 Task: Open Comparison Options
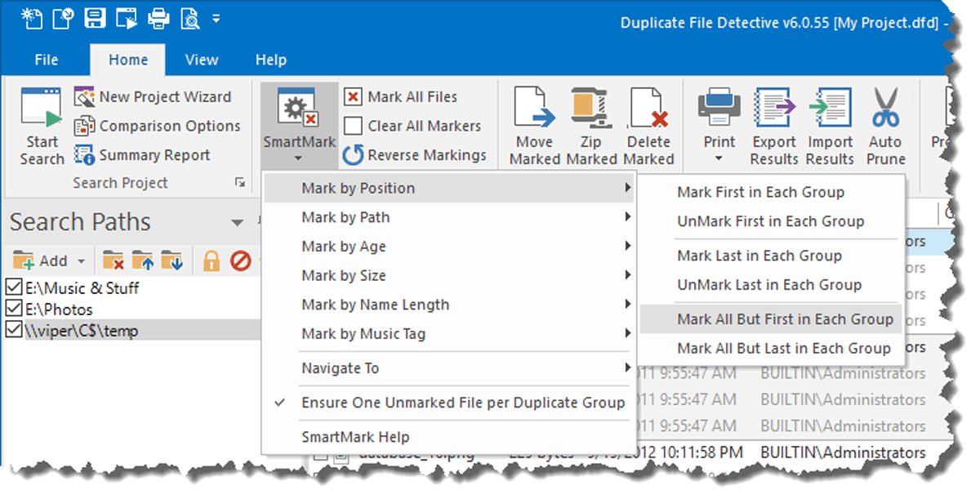click(x=158, y=126)
